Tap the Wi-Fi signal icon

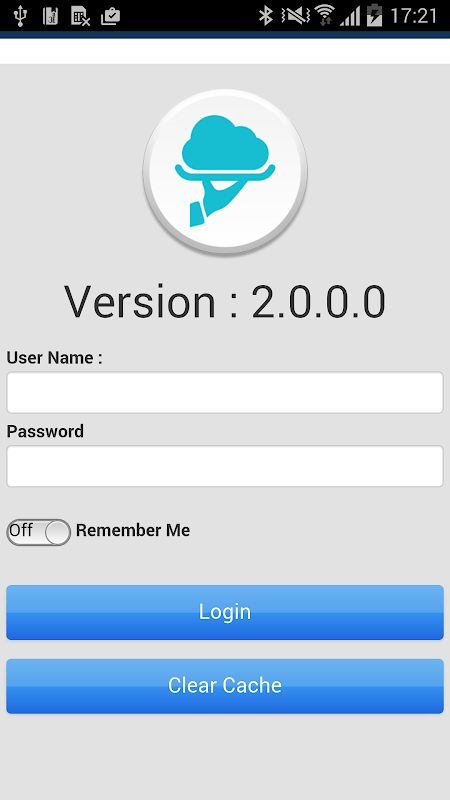point(324,15)
